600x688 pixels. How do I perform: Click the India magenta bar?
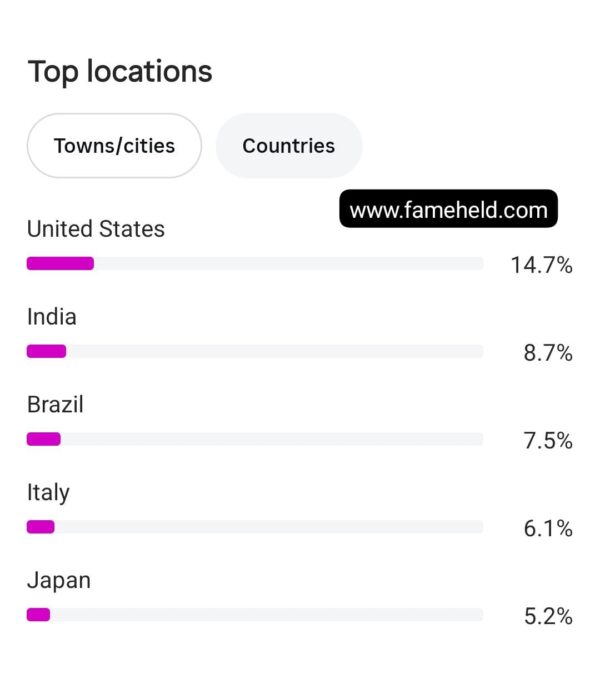coord(47,351)
